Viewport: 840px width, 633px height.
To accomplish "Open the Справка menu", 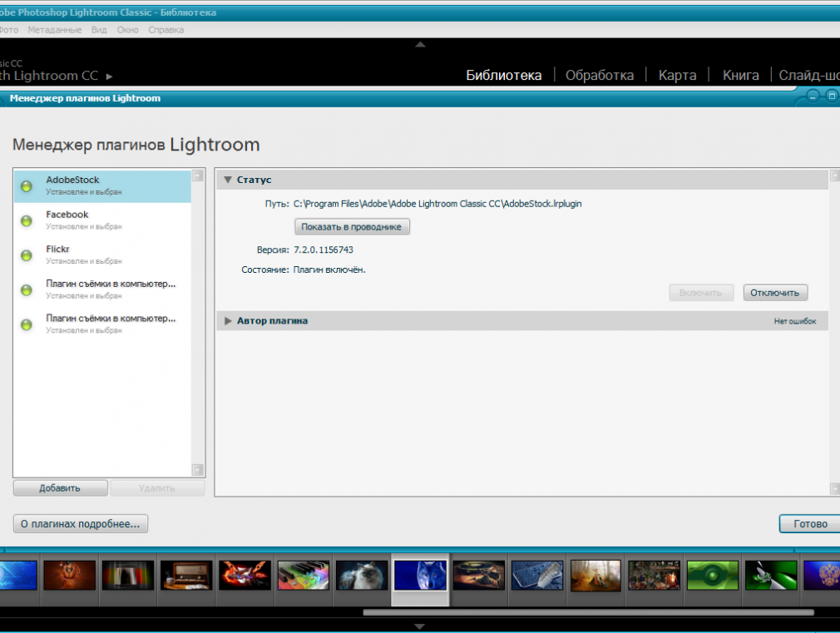I will click(x=166, y=30).
